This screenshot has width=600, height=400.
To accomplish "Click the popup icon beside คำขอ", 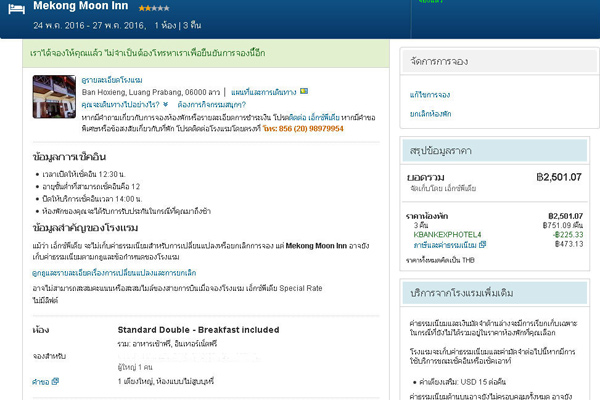I will pyautogui.click(x=56, y=382).
